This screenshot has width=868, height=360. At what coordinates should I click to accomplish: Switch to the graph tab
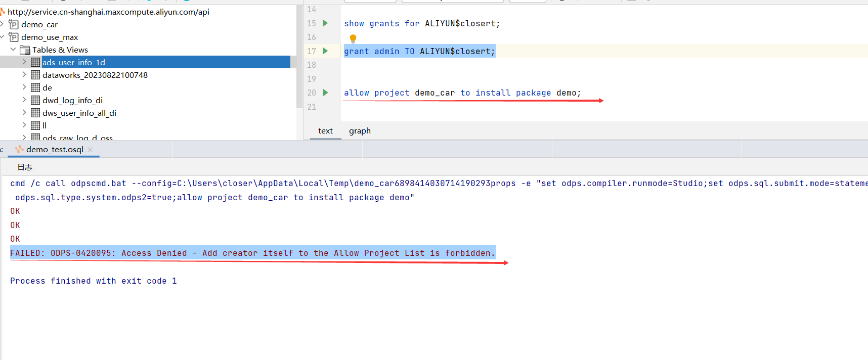[360, 131]
